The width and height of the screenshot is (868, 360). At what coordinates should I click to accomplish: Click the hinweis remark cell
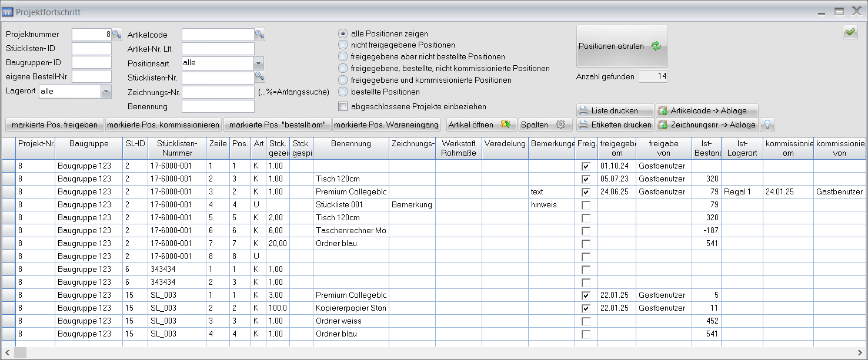coord(552,205)
